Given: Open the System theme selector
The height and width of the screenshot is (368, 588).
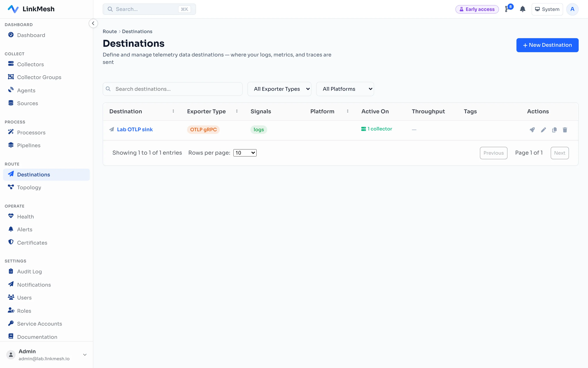Looking at the screenshot, I should pos(547,9).
